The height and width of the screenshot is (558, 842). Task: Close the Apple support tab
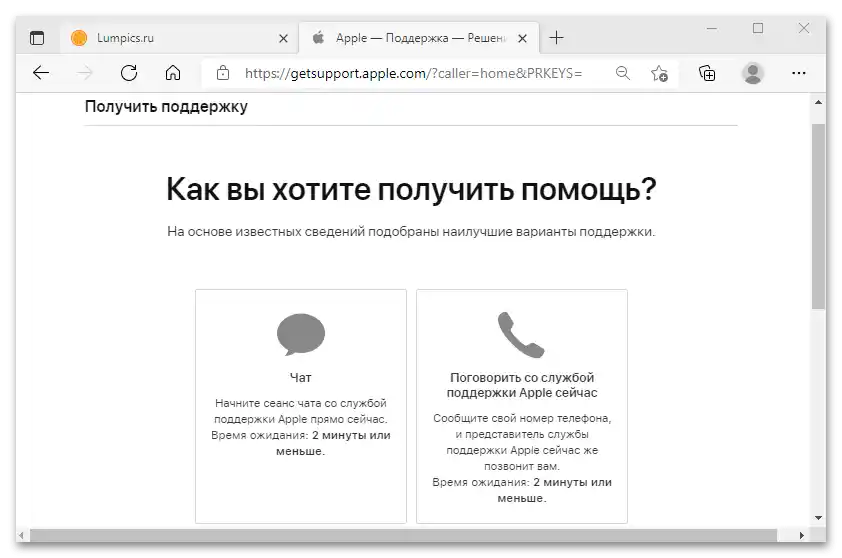[522, 39]
